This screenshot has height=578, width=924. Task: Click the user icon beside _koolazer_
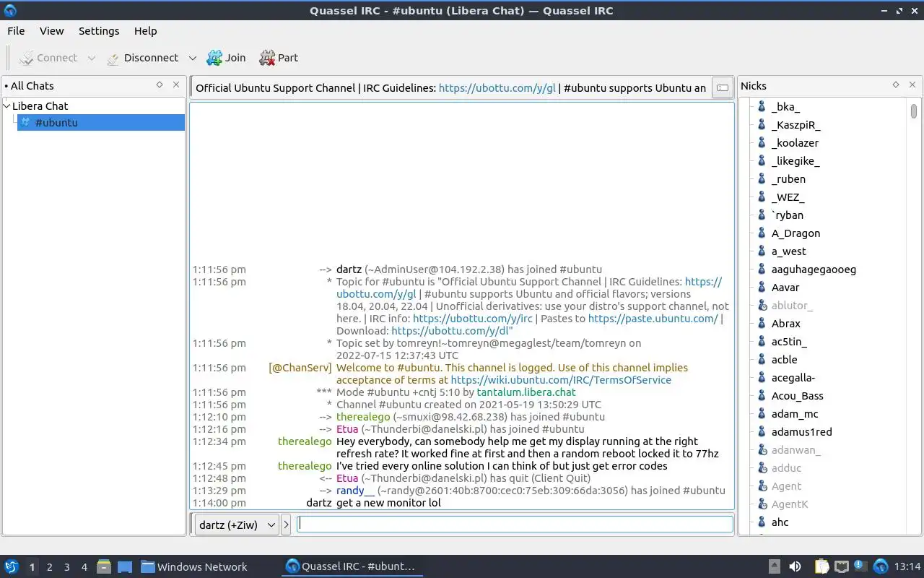point(762,143)
